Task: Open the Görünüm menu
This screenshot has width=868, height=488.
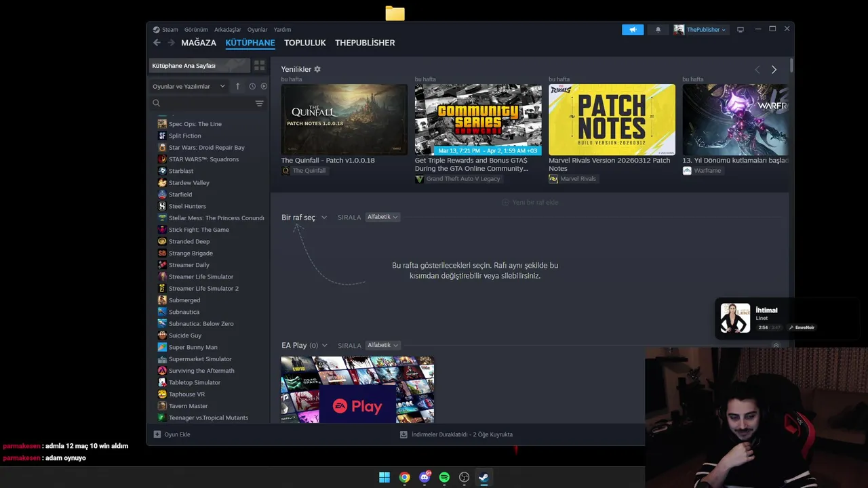Action: (196, 30)
